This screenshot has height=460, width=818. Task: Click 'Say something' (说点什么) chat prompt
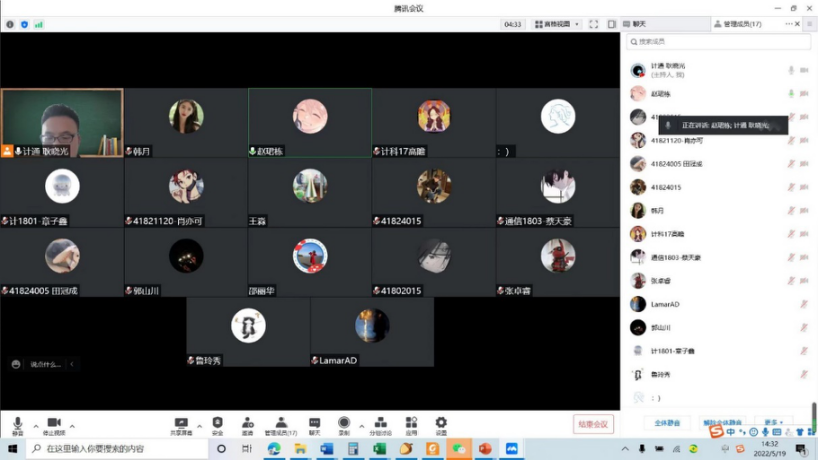[x=45, y=365]
